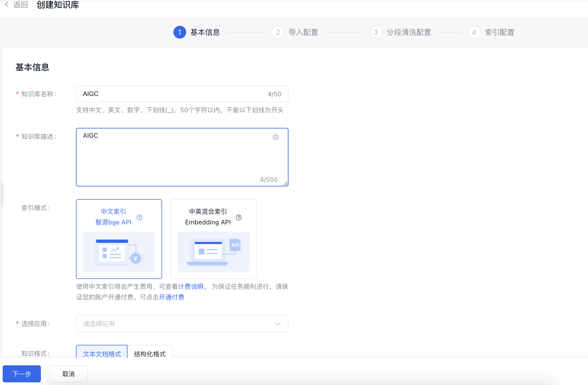Click the 取消 button
The height and width of the screenshot is (385, 588).
click(x=68, y=374)
